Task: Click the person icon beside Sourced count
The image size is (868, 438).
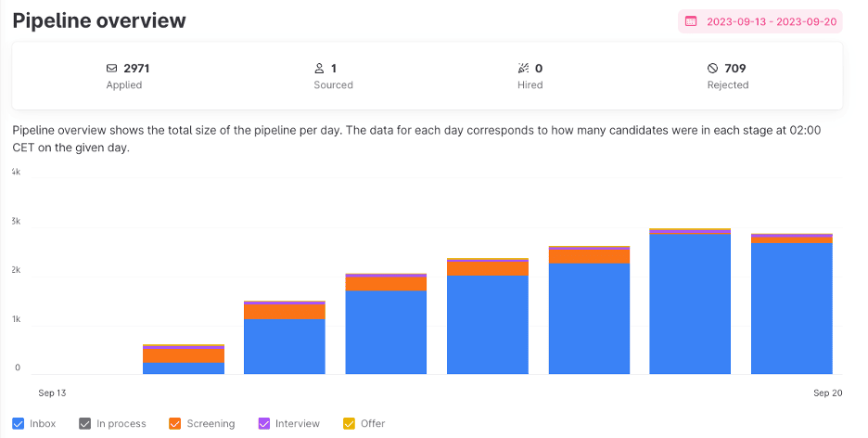Action: coord(319,68)
